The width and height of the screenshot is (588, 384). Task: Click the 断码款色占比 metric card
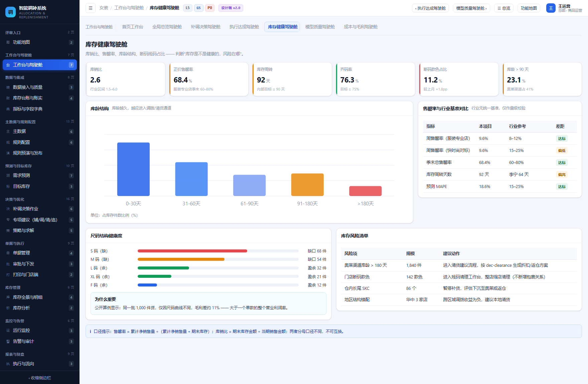point(459,79)
